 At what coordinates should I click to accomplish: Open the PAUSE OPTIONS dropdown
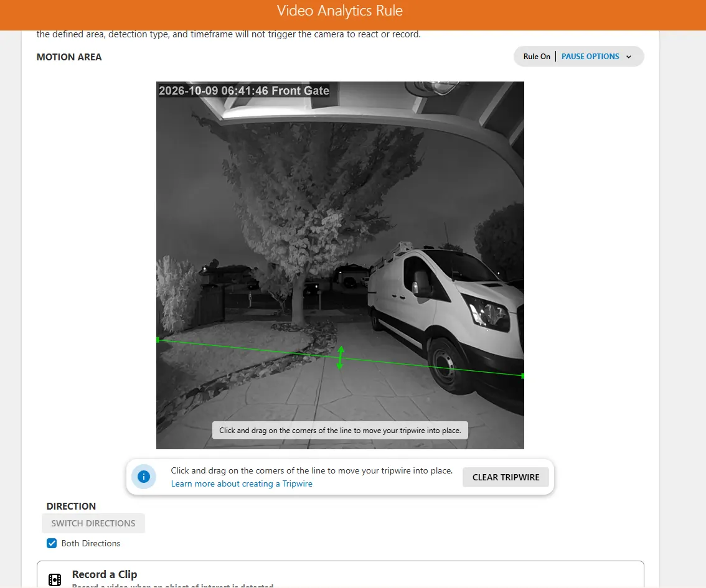(x=596, y=57)
